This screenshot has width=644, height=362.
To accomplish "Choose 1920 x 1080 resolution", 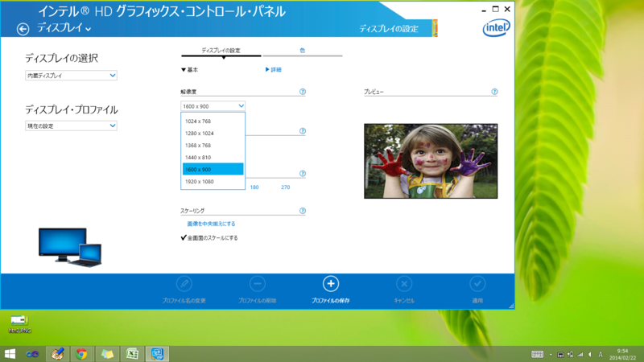I will [213, 182].
